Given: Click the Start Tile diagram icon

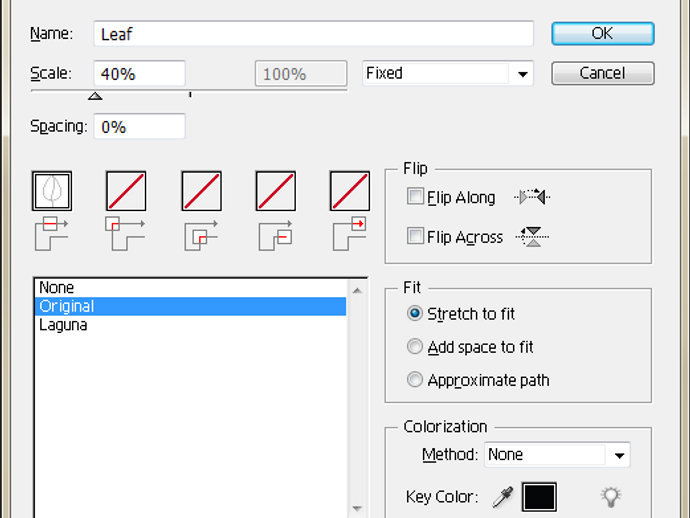Looking at the screenshot, I should tap(275, 235).
